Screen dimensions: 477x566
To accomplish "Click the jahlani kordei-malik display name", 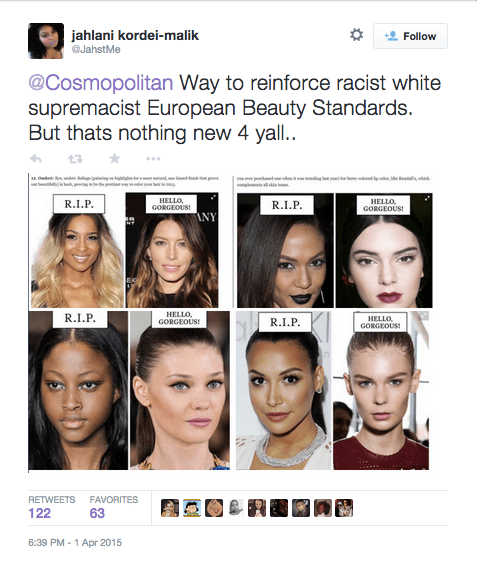I will (135, 35).
